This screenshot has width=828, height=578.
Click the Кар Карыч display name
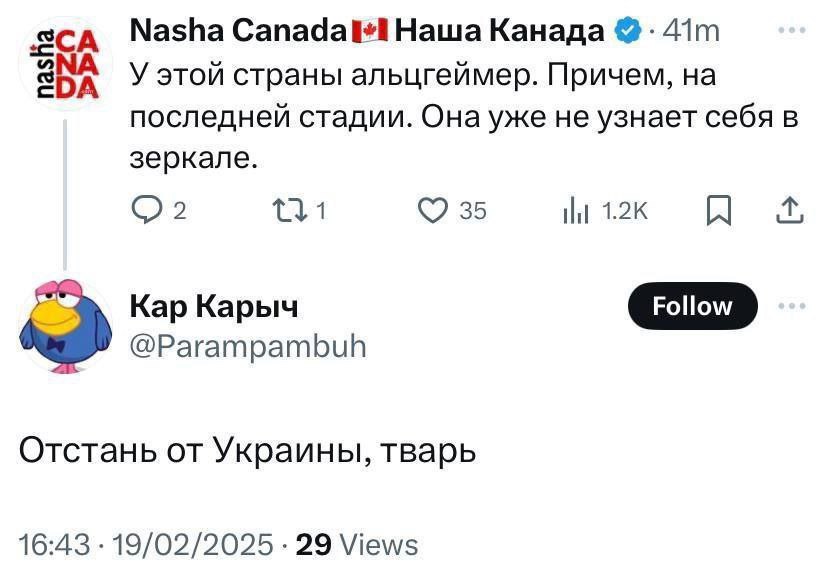coord(214,306)
